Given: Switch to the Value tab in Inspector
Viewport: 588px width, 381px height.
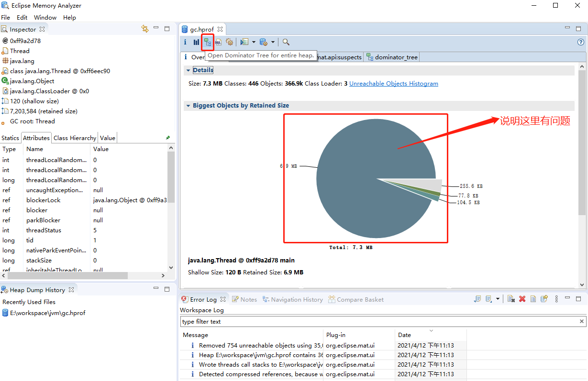Looking at the screenshot, I should point(108,138).
